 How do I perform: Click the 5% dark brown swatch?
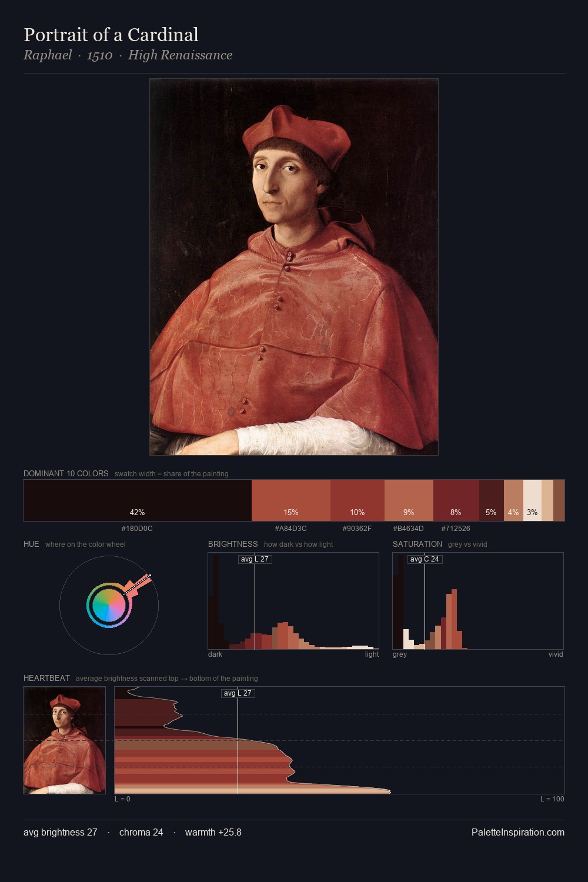(x=492, y=500)
